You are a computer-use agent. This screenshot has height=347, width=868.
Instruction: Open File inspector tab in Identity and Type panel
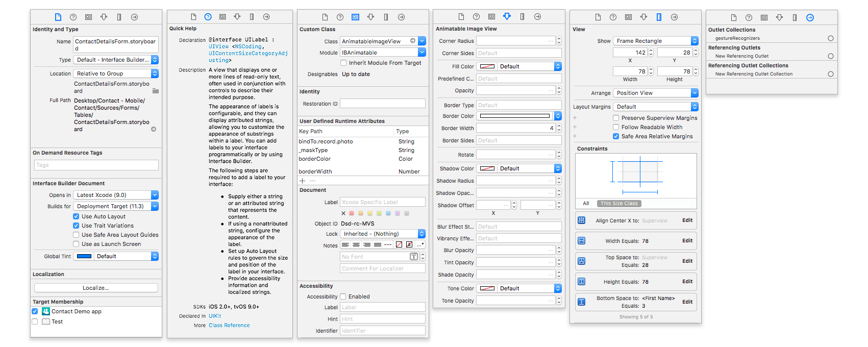58,17
